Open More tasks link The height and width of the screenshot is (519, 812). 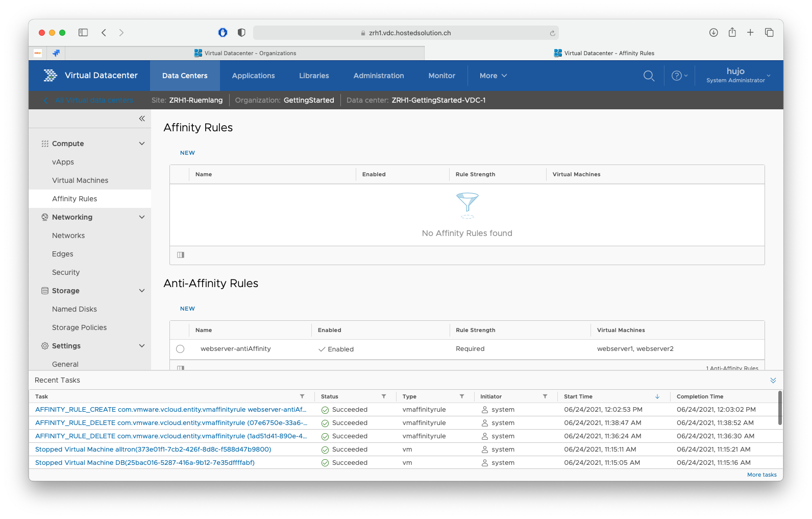[x=761, y=475]
